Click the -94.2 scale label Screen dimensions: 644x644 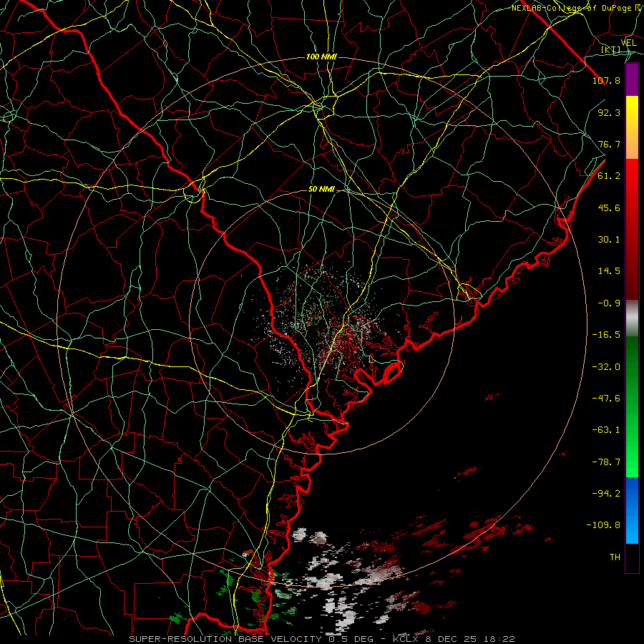click(606, 494)
